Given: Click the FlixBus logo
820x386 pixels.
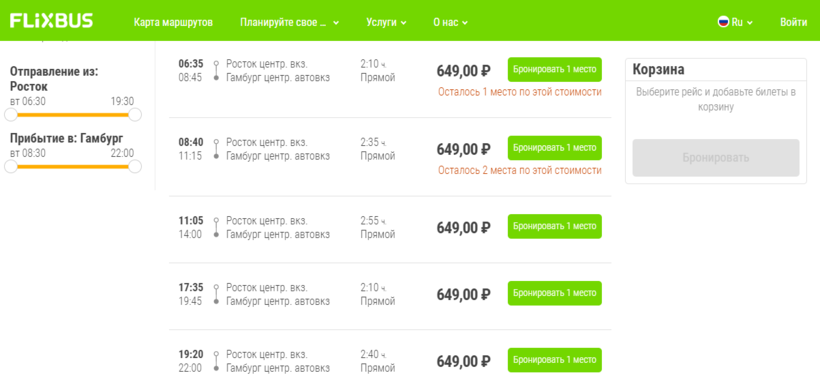Looking at the screenshot, I should [x=51, y=21].
